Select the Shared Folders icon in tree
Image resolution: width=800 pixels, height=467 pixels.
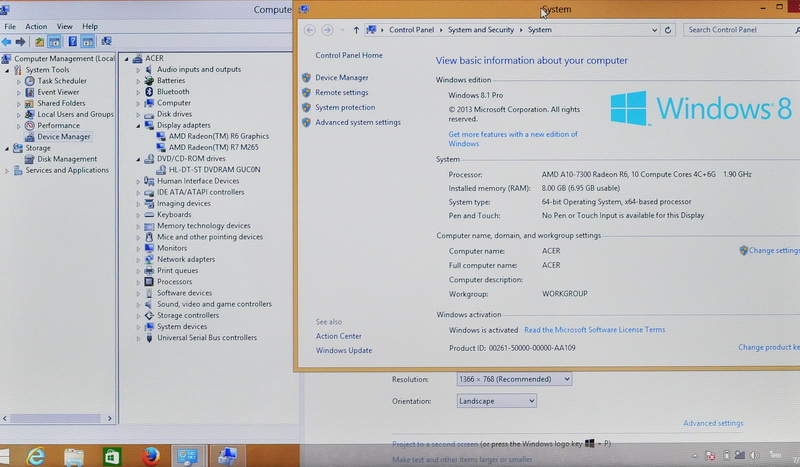pyautogui.click(x=30, y=103)
